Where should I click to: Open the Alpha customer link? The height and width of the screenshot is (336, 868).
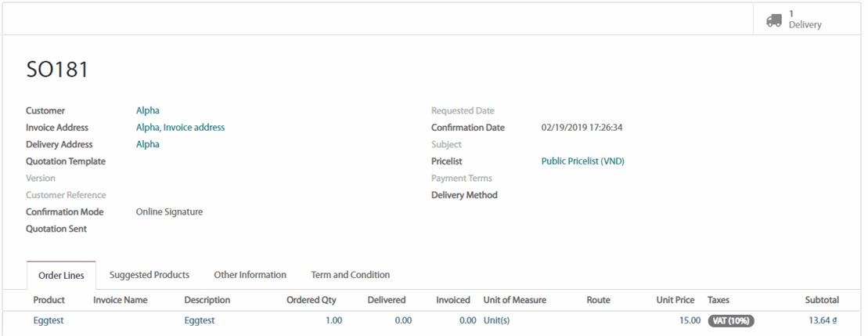(148, 110)
